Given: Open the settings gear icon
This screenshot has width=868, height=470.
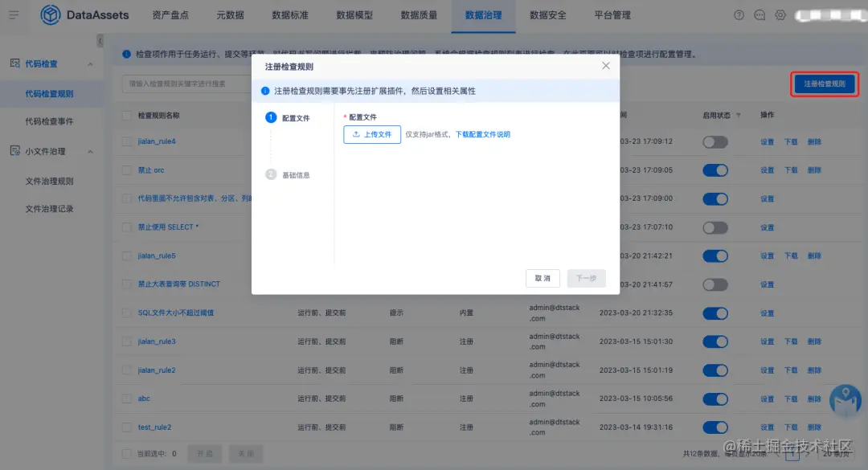Looking at the screenshot, I should click(x=781, y=14).
